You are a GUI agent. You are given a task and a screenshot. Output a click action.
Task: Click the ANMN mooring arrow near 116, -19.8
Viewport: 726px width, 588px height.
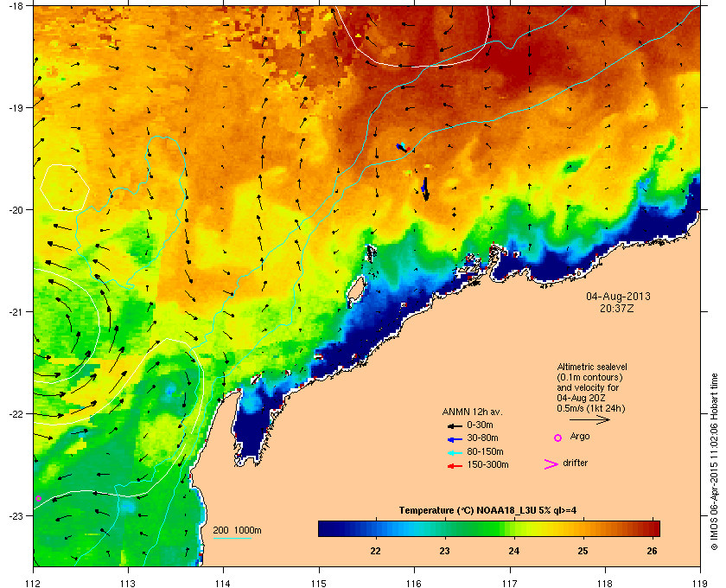[x=425, y=189]
